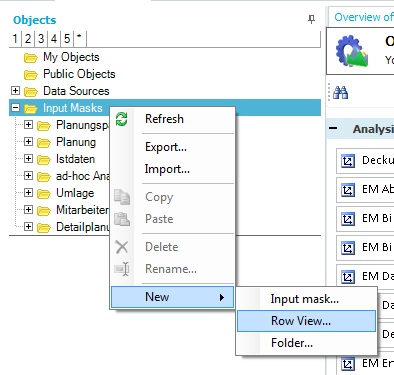The width and height of the screenshot is (394, 375).
Task: Click the Planung folder icon
Action: tap(44, 143)
